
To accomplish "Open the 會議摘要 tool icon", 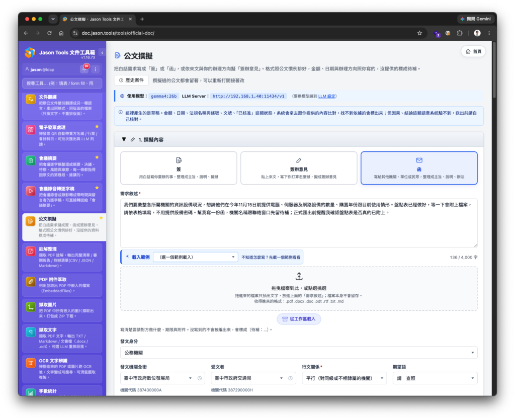I will tap(31, 160).
